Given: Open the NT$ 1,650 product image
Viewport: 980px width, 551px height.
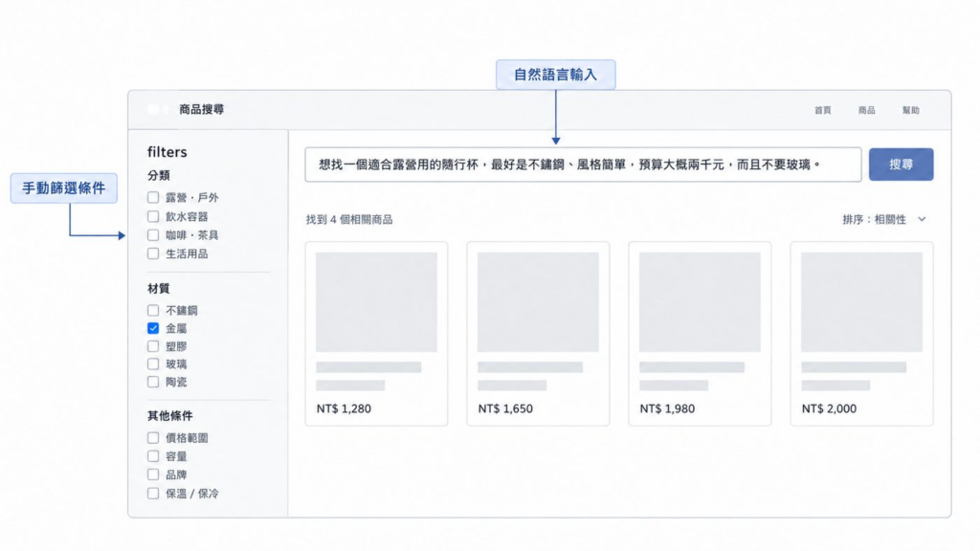Looking at the screenshot, I should click(x=538, y=301).
